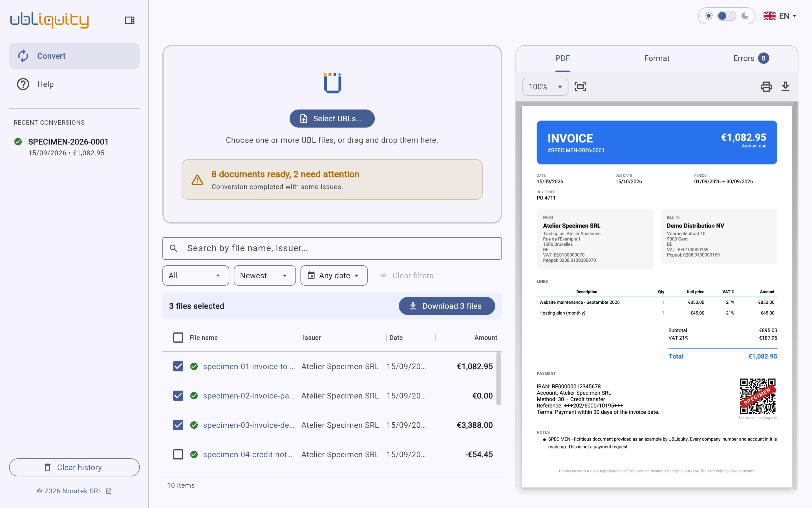Toggle the light/dark theme switch
The width and height of the screenshot is (812, 508).
[727, 16]
